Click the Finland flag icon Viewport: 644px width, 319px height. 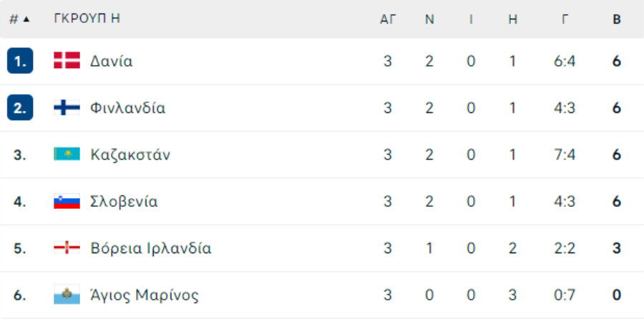(67, 107)
